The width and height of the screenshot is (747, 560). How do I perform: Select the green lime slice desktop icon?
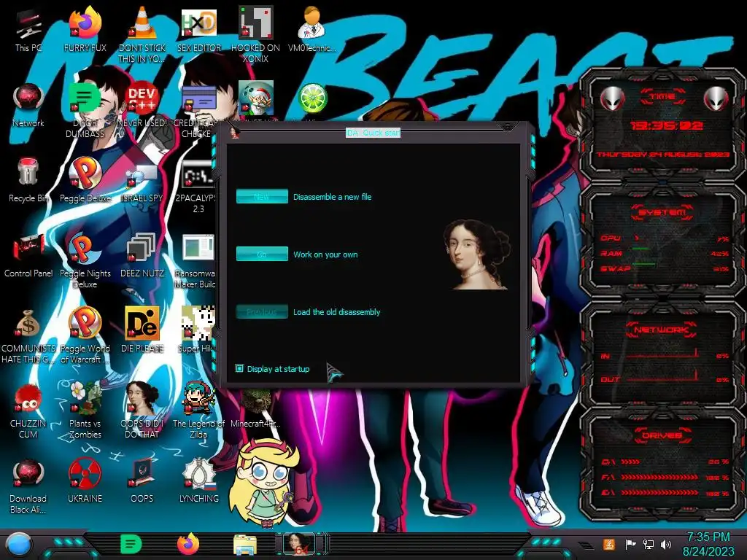point(312,98)
